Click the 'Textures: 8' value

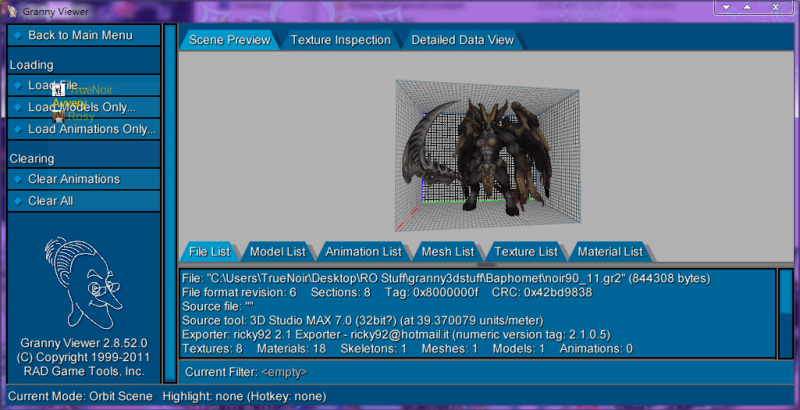[212, 349]
